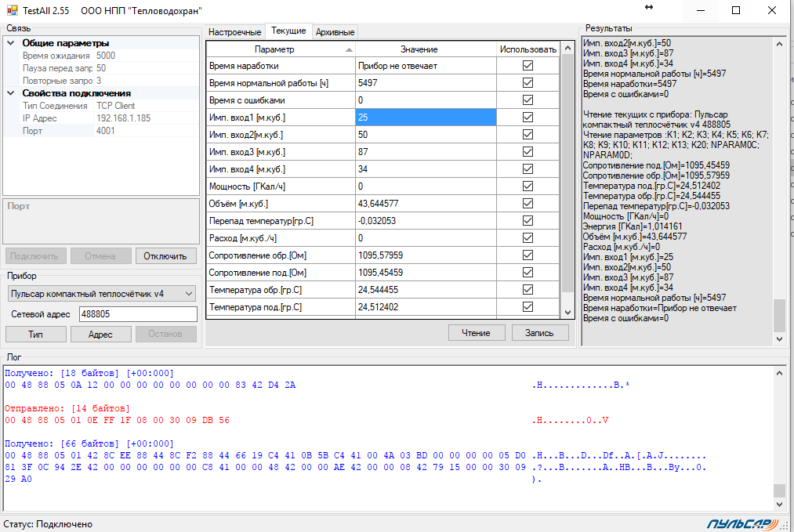Toggle checkbox for Объём [м.куб.] row
Viewport: 794px width, 532px height.
pyautogui.click(x=528, y=203)
